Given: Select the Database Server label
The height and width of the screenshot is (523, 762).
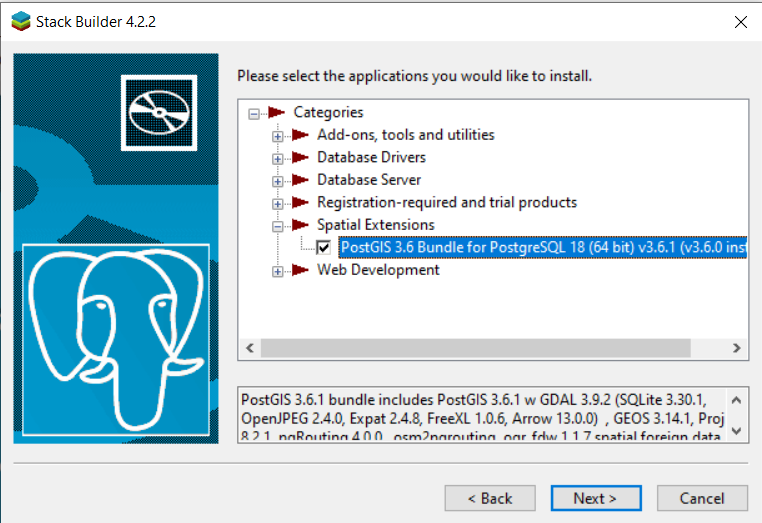Looking at the screenshot, I should pos(369,180).
